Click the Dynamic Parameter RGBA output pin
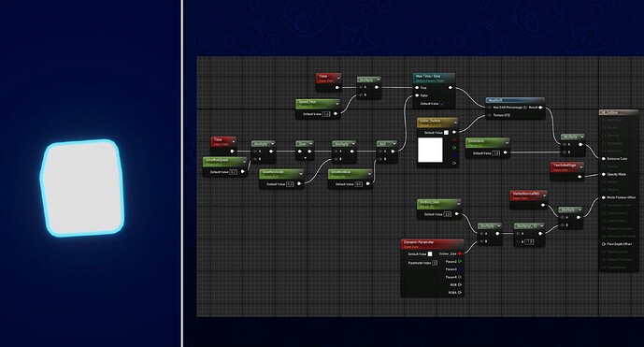Image resolution: width=644 pixels, height=347 pixels. 460,293
